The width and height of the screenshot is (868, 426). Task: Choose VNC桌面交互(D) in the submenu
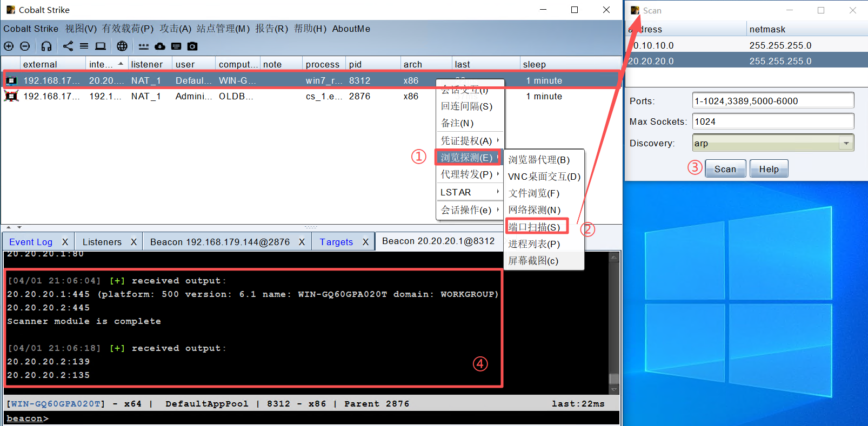544,177
